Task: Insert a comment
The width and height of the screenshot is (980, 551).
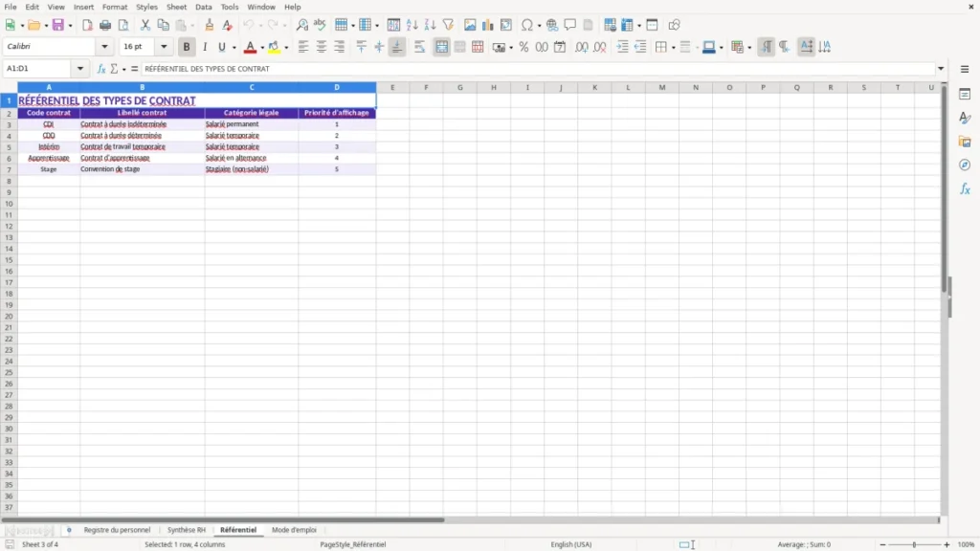Action: pos(570,25)
